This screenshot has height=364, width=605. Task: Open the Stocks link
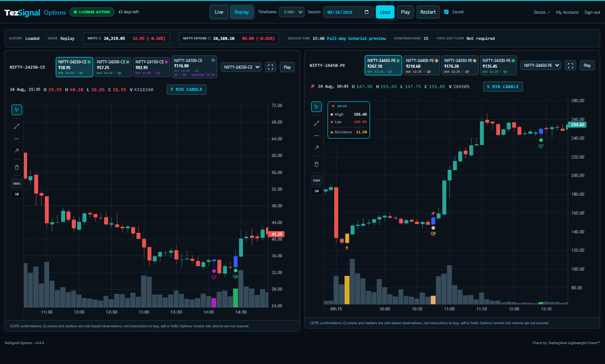coord(542,12)
